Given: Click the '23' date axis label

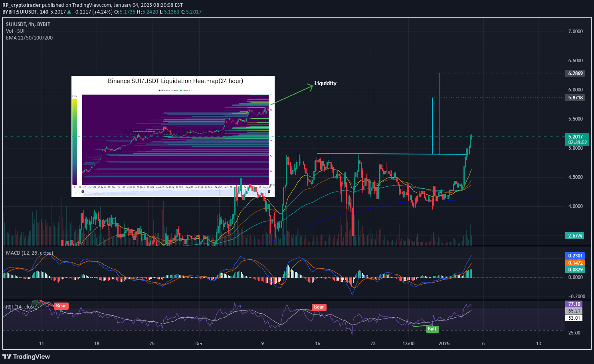Looking at the screenshot, I should 373,344.
